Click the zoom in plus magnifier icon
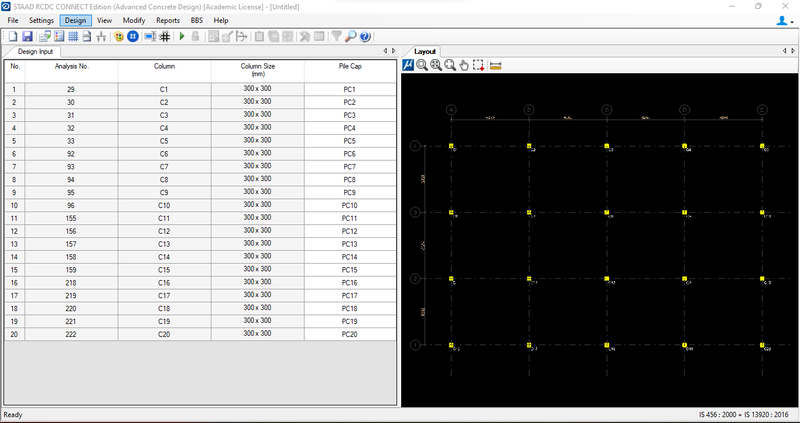 (x=450, y=65)
